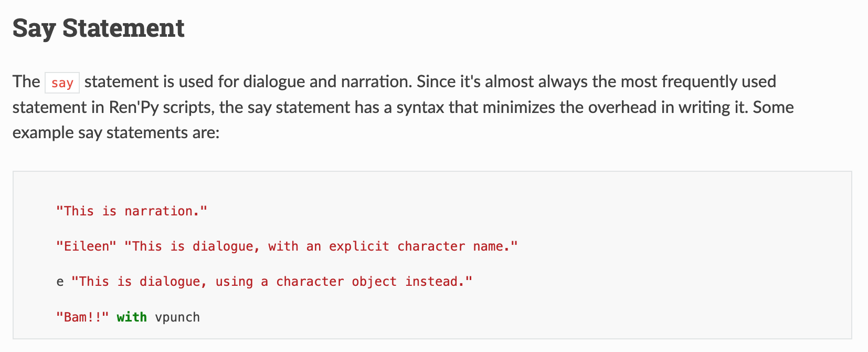Click the green "with" keyword
The width and height of the screenshot is (868, 352).
point(132,317)
